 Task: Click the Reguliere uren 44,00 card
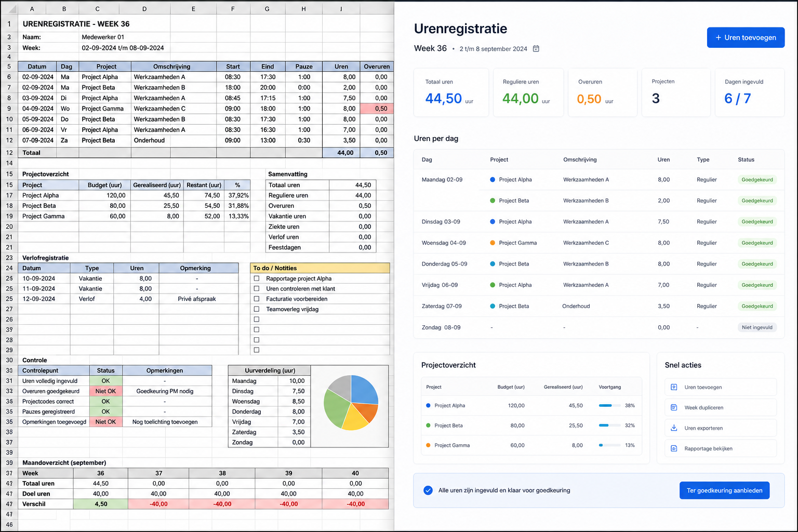[x=528, y=92]
